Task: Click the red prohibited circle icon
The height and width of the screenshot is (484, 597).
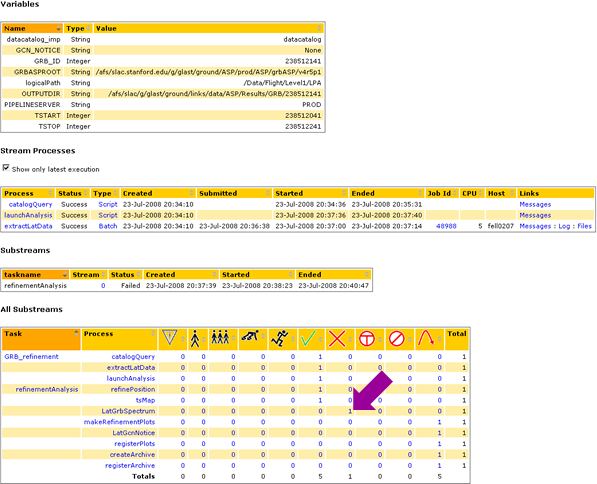Action: pos(396,339)
